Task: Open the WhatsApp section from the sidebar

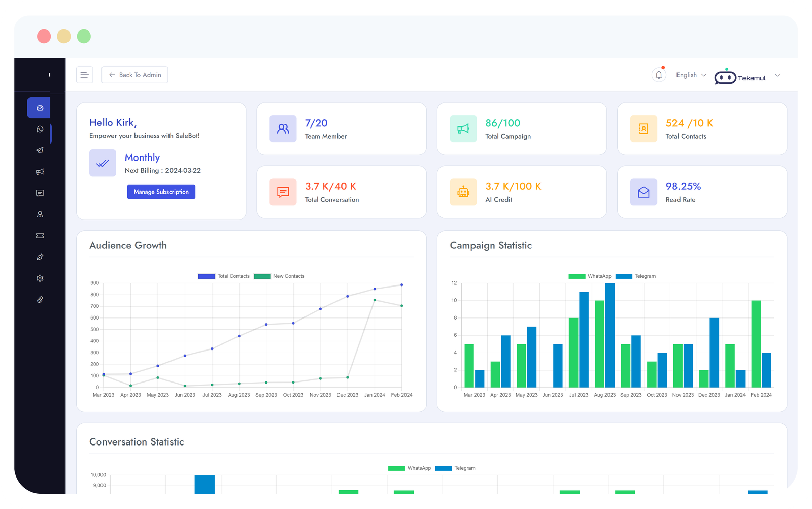Action: pos(40,129)
